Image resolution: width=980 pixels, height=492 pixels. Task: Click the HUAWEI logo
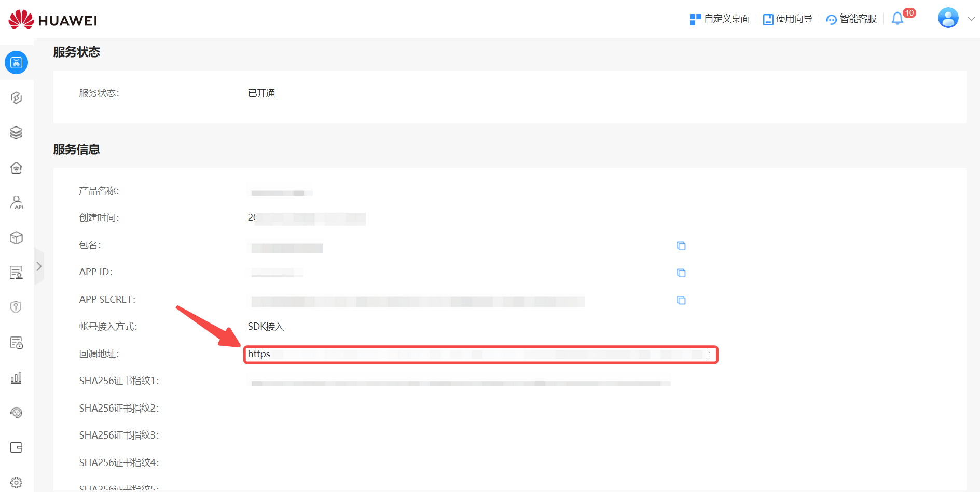53,20
